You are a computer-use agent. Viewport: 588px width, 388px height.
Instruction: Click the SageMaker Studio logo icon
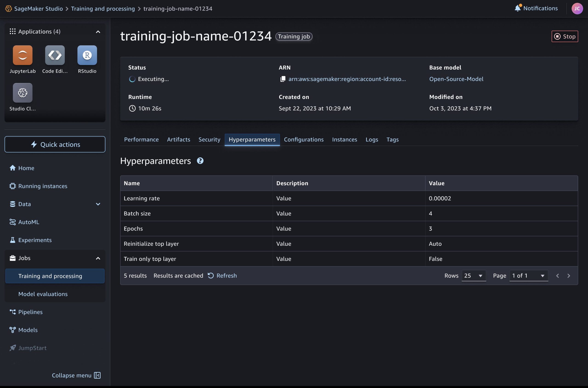tap(9, 9)
